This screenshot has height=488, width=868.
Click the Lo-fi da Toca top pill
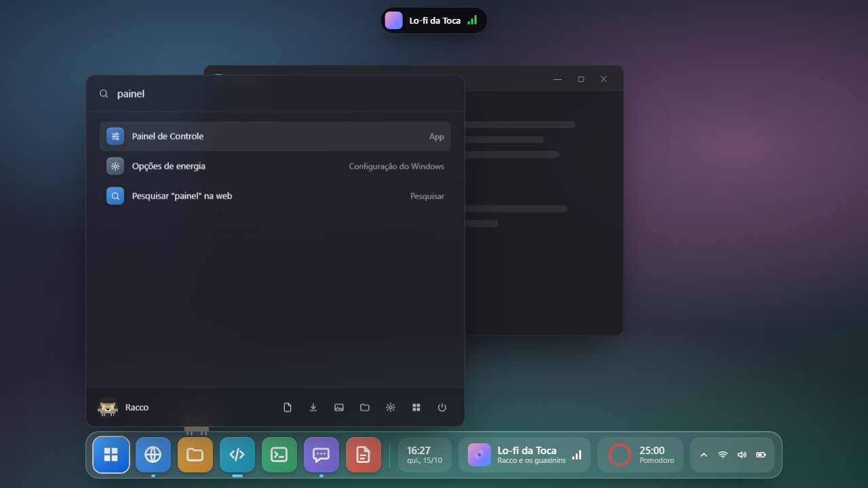(434, 20)
